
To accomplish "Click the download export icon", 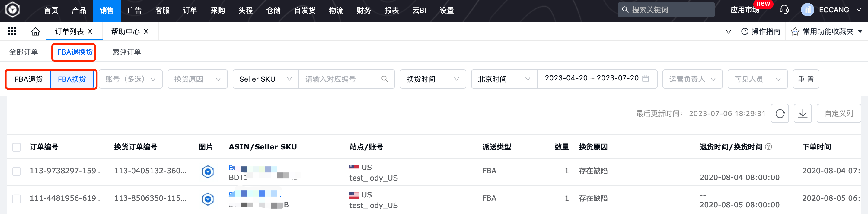I will tap(802, 113).
